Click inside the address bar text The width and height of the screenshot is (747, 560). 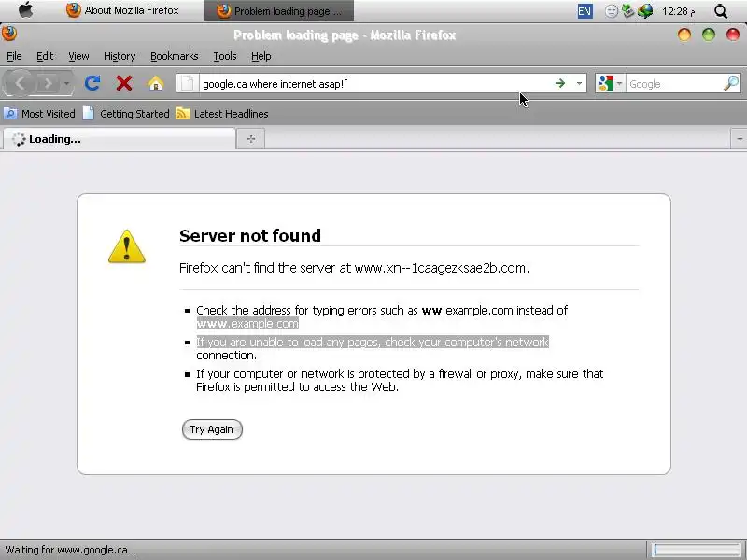coord(275,84)
